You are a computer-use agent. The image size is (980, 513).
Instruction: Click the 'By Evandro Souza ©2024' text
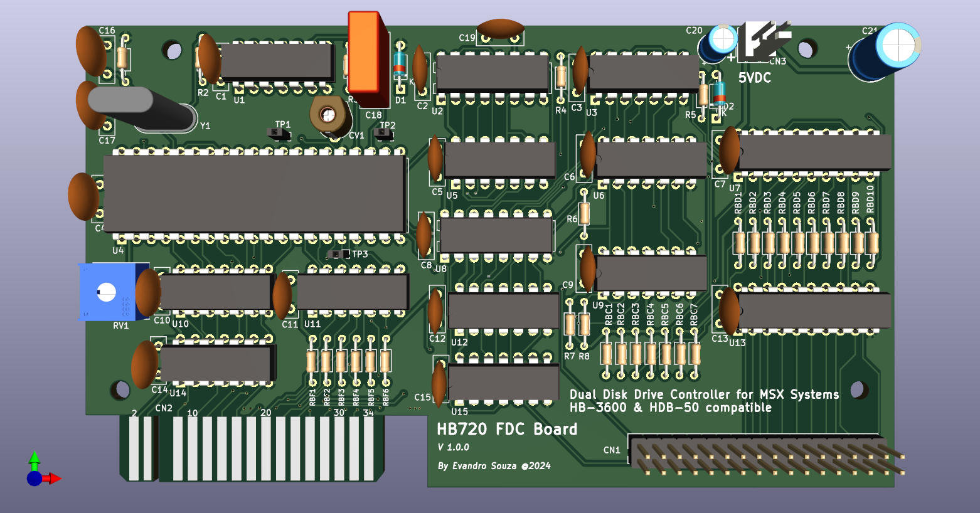point(494,466)
